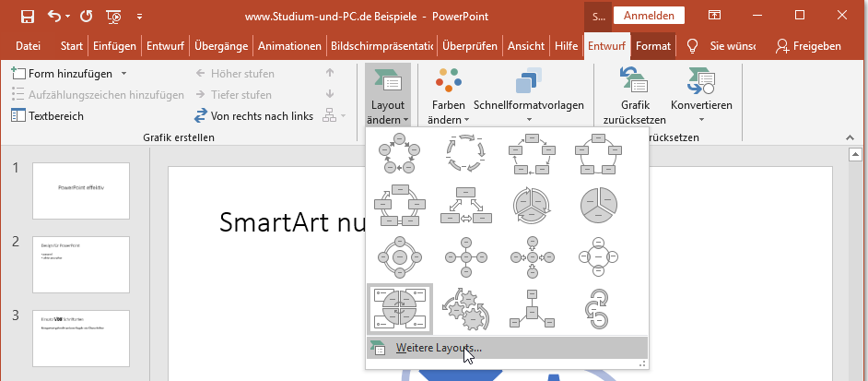
Task: Open the Übergänge tab
Action: 221,46
